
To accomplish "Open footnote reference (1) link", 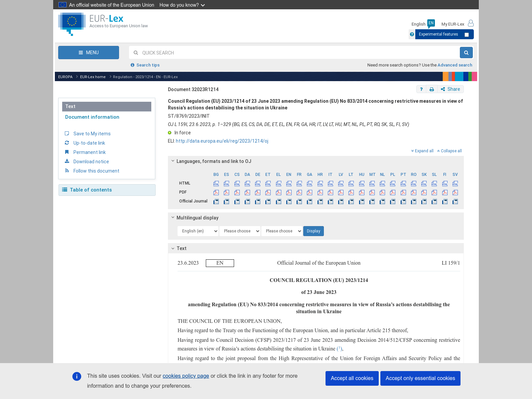I will click(339, 348).
